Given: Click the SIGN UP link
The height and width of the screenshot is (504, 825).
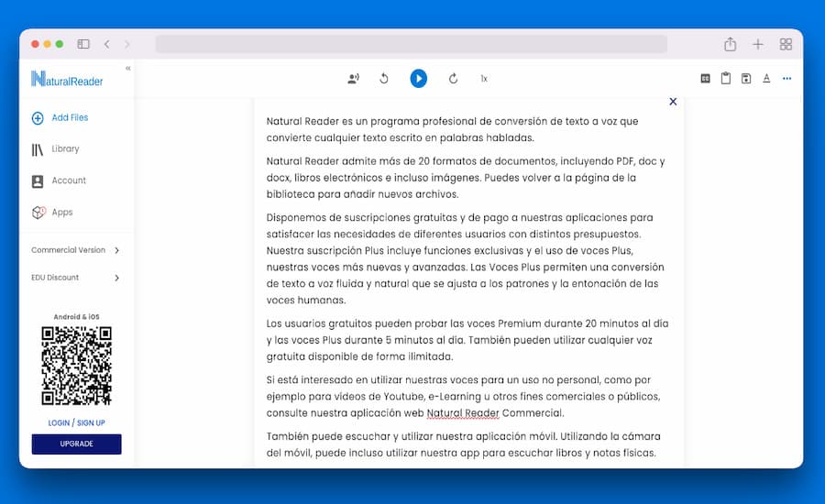Looking at the screenshot, I should point(91,423).
